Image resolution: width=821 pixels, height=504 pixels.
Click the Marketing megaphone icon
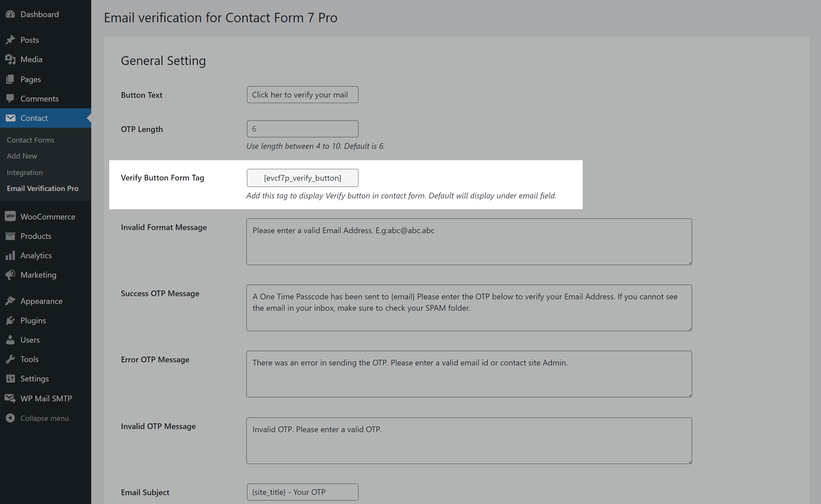10,275
